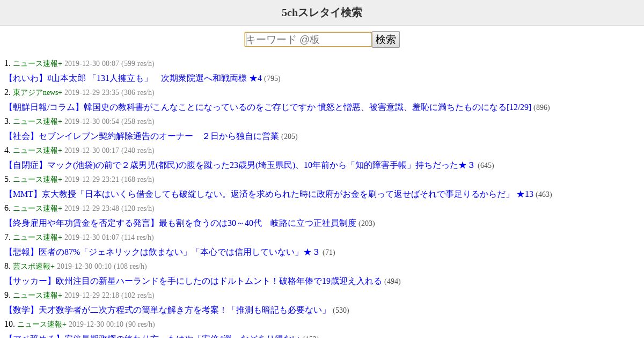644x338 pixels.
Task: Select ニュース速報+ board link for item 1
Action: click(38, 63)
